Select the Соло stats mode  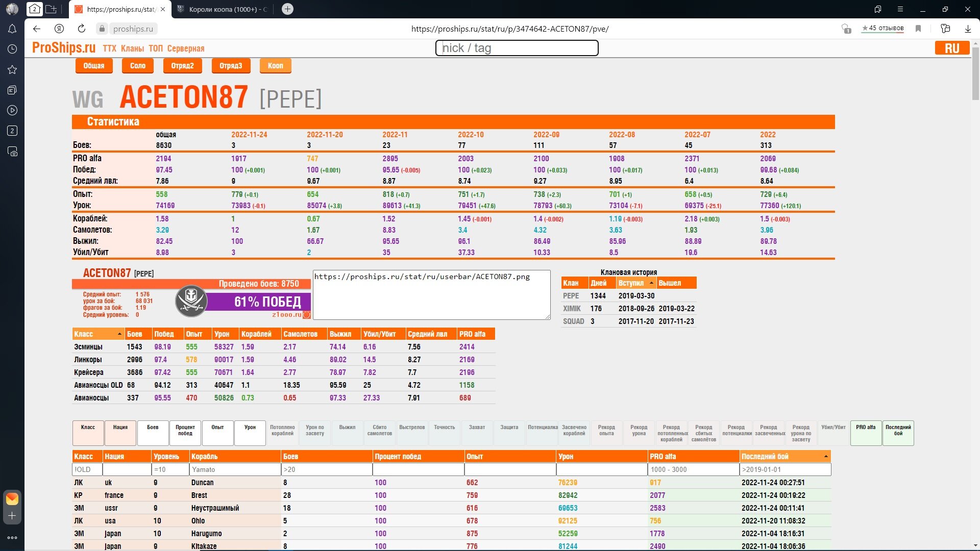tap(138, 66)
